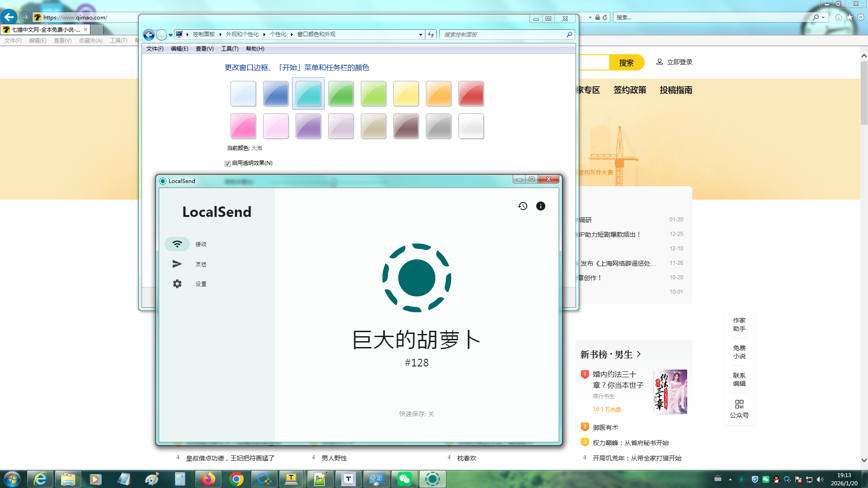Image resolution: width=868 pixels, height=488 pixels.
Task: Open the 查看(V) menu in Control Panel
Action: point(204,49)
